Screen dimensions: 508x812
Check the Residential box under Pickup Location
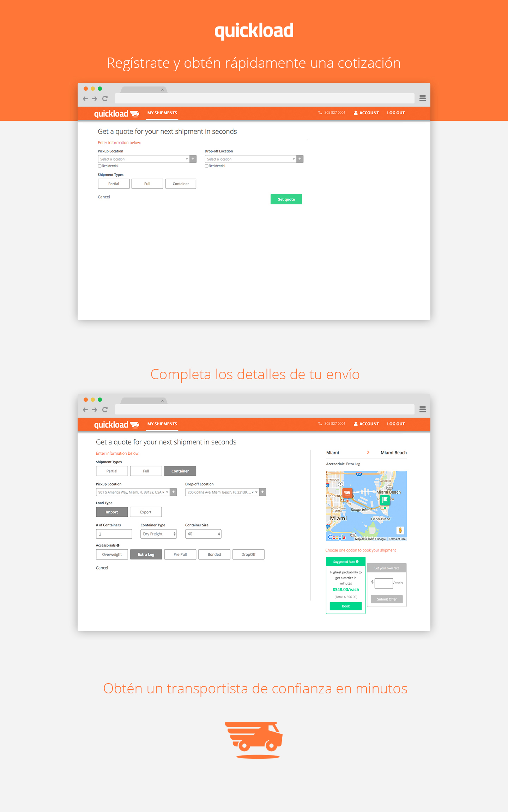(99, 166)
